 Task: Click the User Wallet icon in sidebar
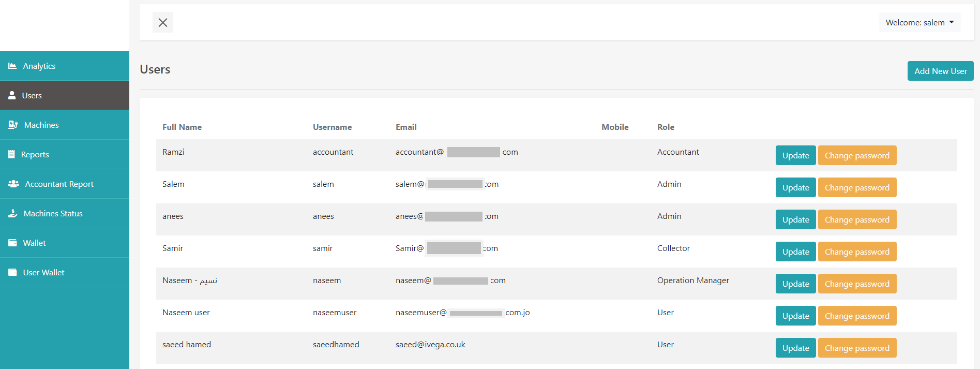(x=12, y=272)
